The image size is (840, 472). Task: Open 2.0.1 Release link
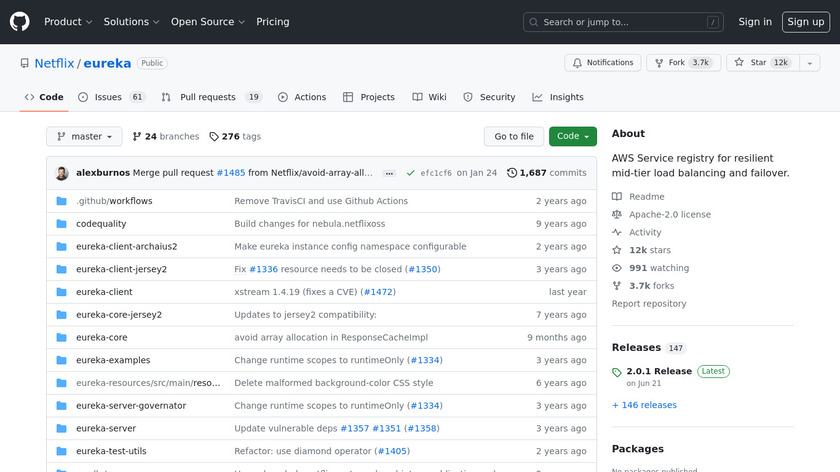659,371
